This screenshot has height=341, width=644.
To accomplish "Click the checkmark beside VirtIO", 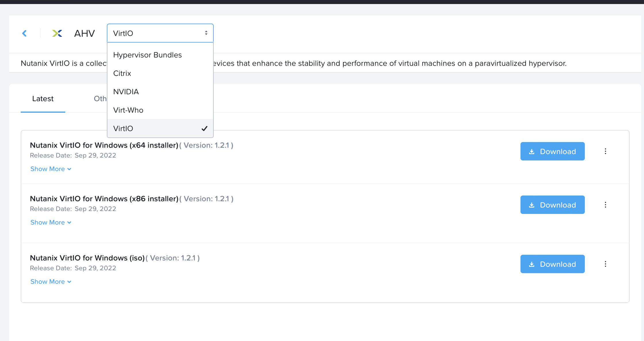I will tap(205, 128).
